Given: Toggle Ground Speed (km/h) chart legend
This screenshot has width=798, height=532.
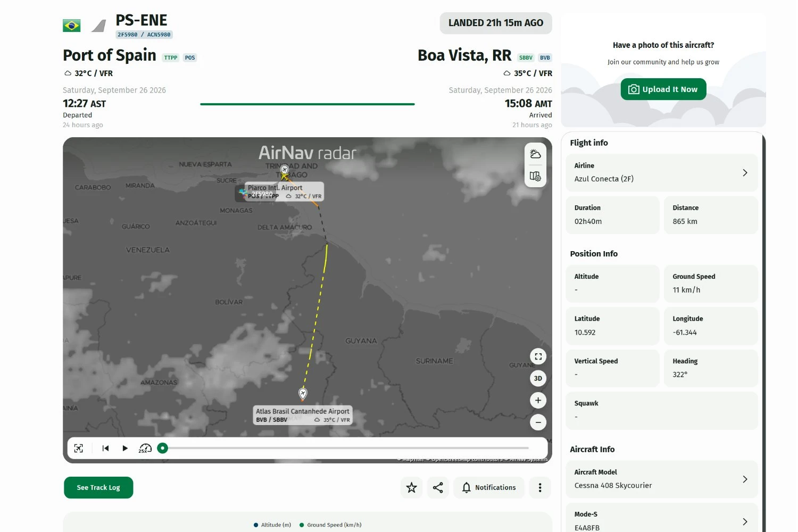Looking at the screenshot, I should 330,525.
